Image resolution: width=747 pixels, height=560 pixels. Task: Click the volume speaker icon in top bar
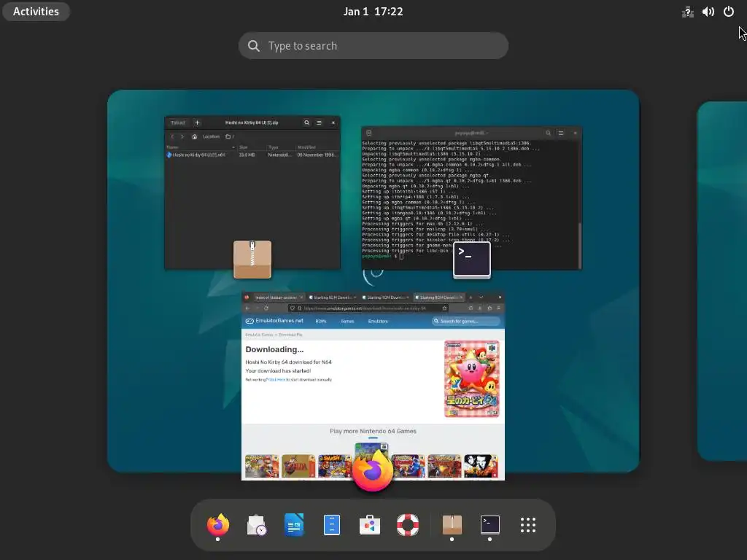708,12
